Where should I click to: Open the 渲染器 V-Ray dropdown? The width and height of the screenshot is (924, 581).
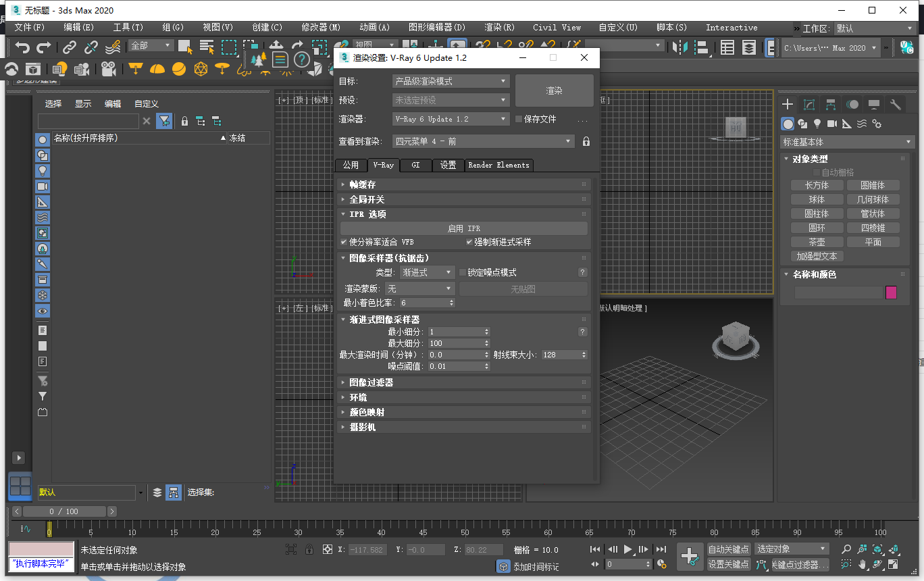pyautogui.click(x=451, y=119)
